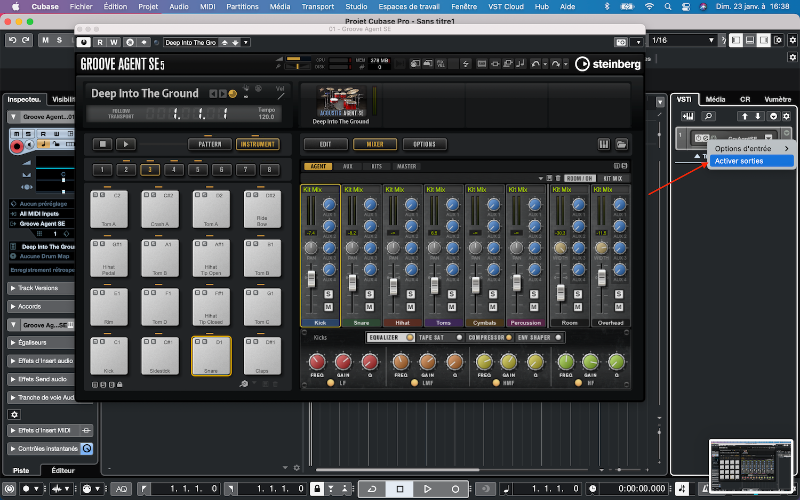
Task: Click the Overhead channel volume fader
Action: click(602, 278)
